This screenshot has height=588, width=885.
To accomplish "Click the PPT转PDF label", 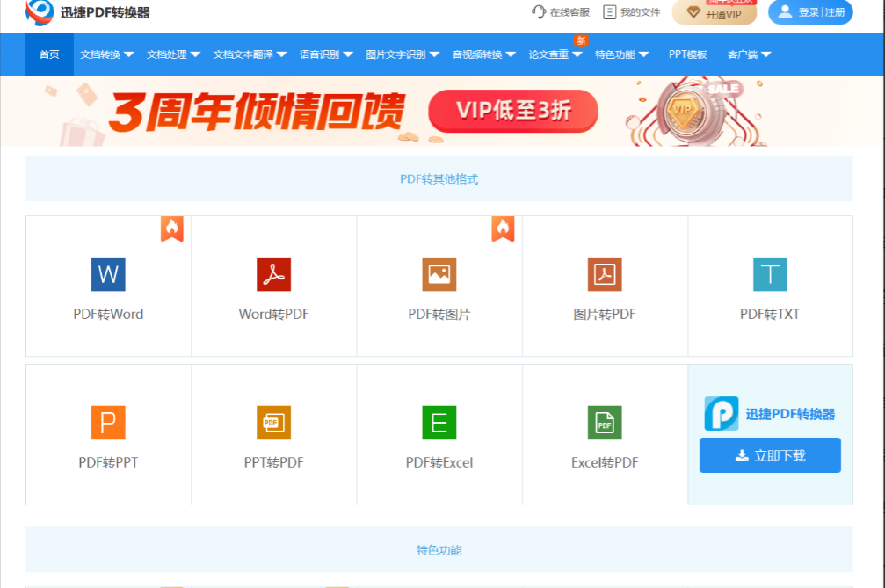I will [x=273, y=462].
